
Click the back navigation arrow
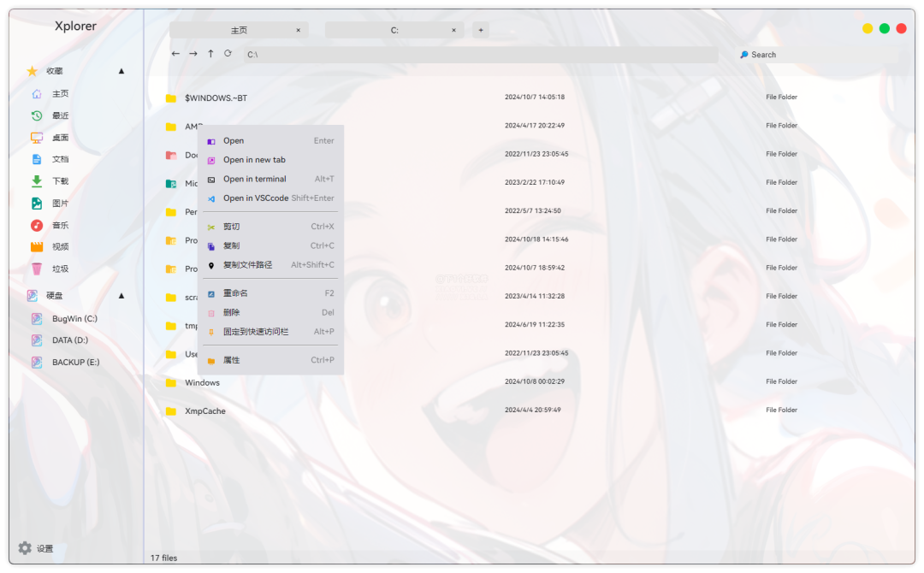[175, 54]
